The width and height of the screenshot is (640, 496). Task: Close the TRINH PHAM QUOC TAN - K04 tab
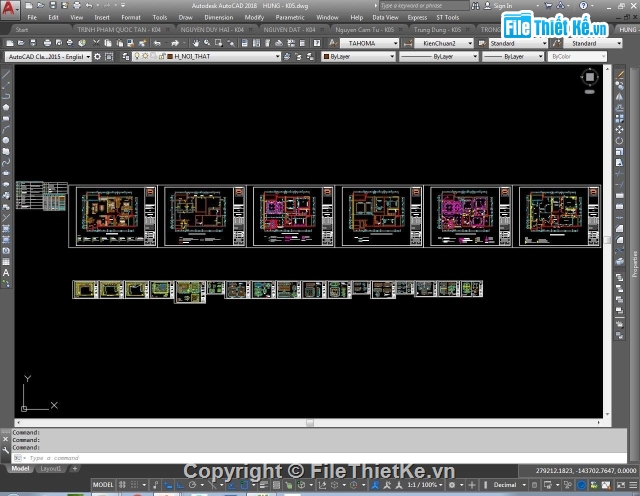(x=167, y=30)
